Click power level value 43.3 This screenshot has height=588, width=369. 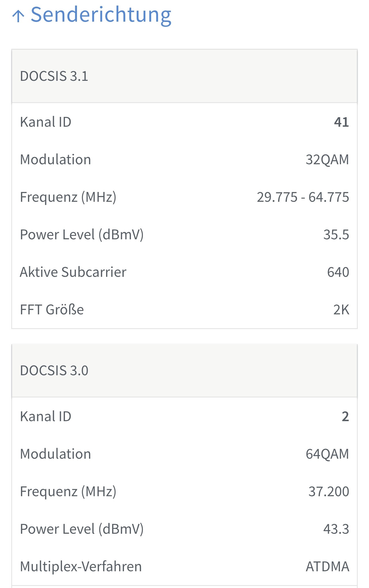tap(336, 529)
